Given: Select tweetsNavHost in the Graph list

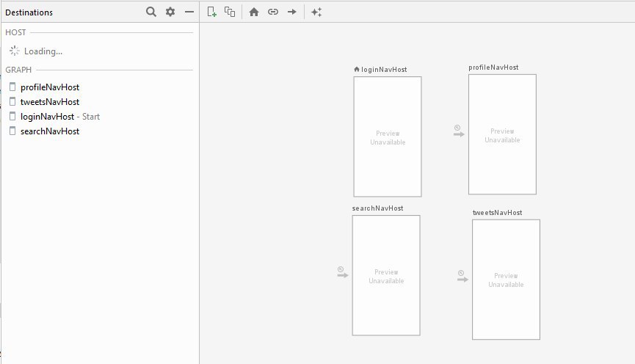Looking at the screenshot, I should pos(50,101).
